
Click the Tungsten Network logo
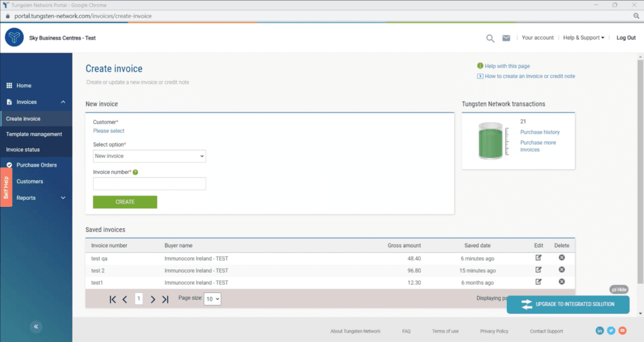coord(14,37)
